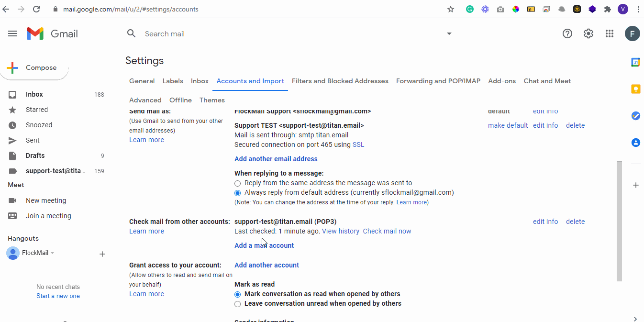Click the browser back arrow

coord(6,9)
